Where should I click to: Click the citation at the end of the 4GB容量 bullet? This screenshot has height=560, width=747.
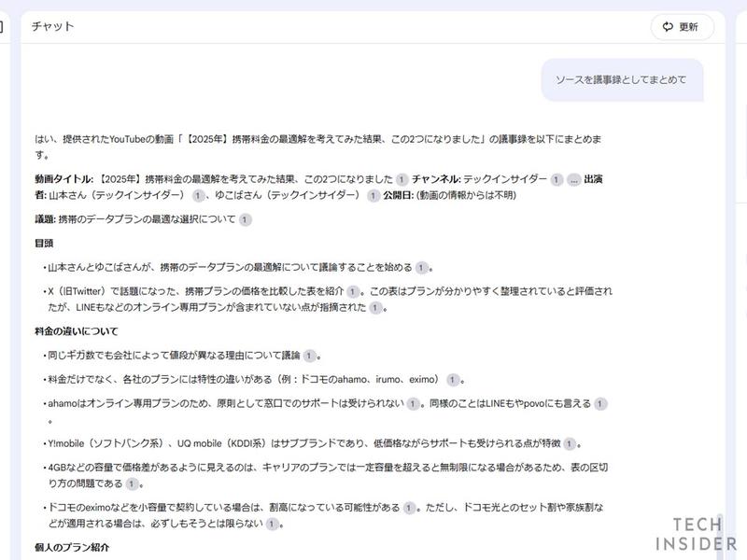click(x=130, y=483)
